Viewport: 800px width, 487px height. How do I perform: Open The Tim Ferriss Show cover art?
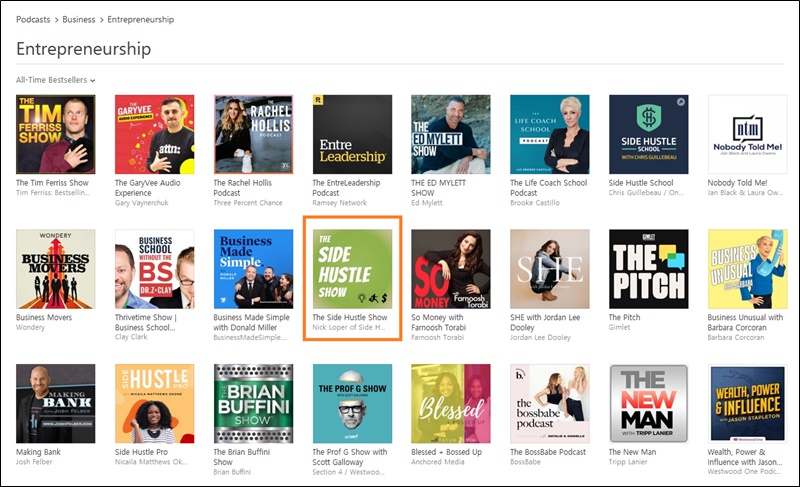coord(56,134)
